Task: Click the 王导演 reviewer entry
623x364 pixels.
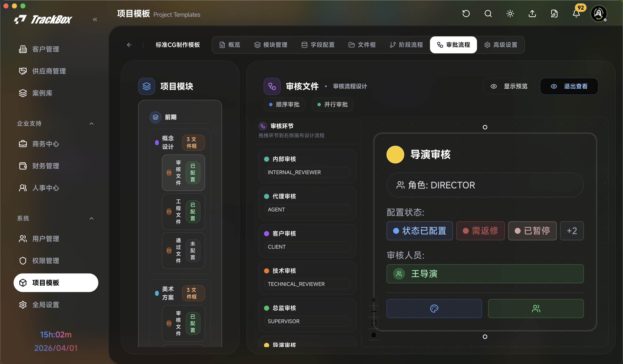Action: pyautogui.click(x=485, y=274)
